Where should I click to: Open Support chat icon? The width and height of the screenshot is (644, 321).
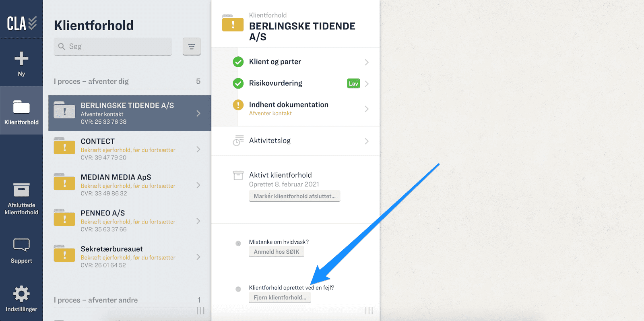[x=21, y=245]
